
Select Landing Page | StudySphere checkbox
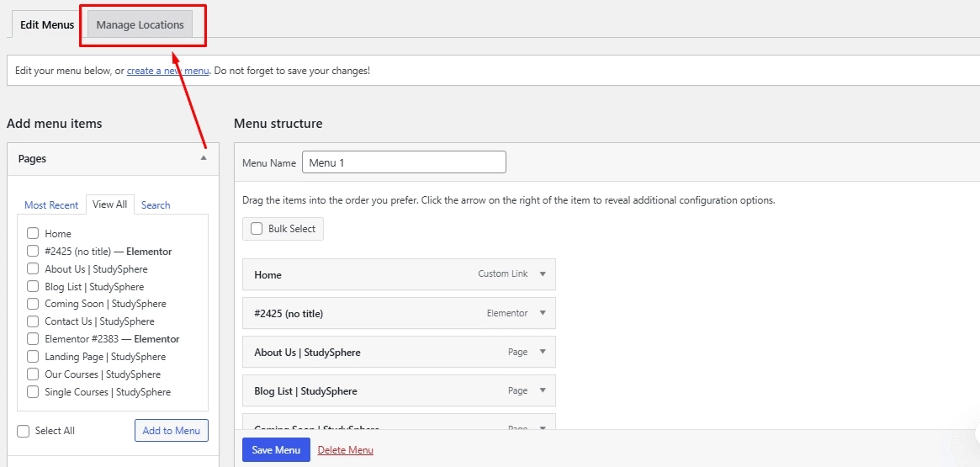tap(33, 356)
